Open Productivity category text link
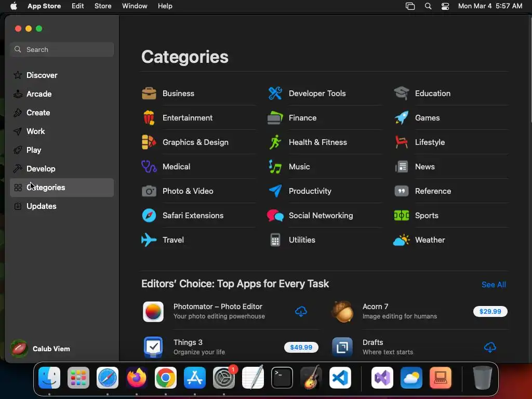The width and height of the screenshot is (532, 399). click(310, 191)
